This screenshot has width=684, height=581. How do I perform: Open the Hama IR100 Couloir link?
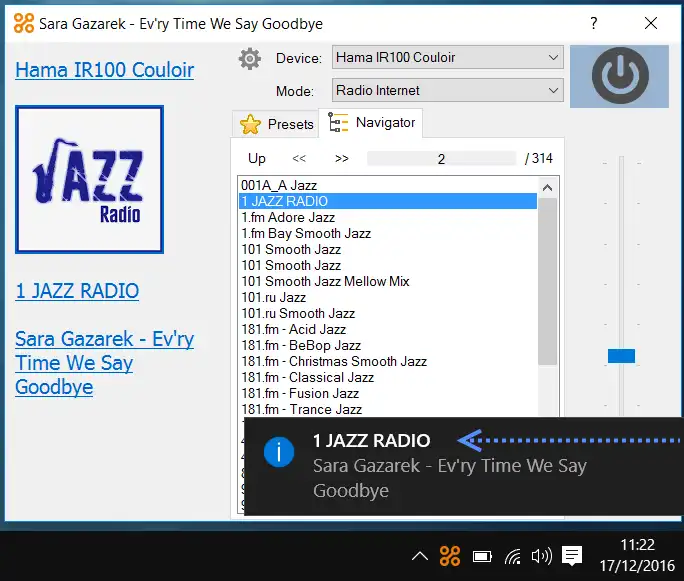point(105,70)
